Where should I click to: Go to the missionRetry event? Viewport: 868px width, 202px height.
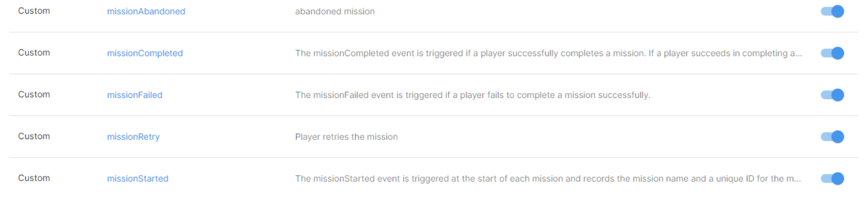(x=133, y=137)
